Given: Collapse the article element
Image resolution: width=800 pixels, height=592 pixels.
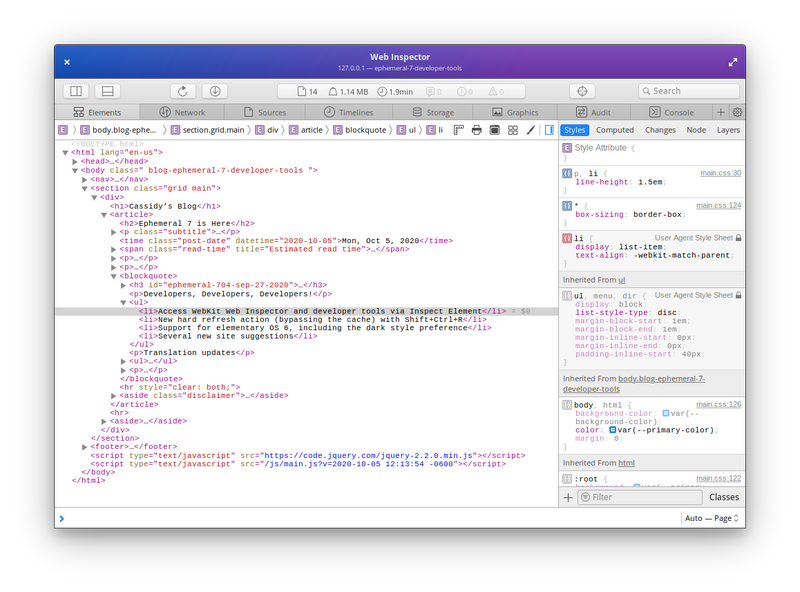Looking at the screenshot, I should point(104,215).
